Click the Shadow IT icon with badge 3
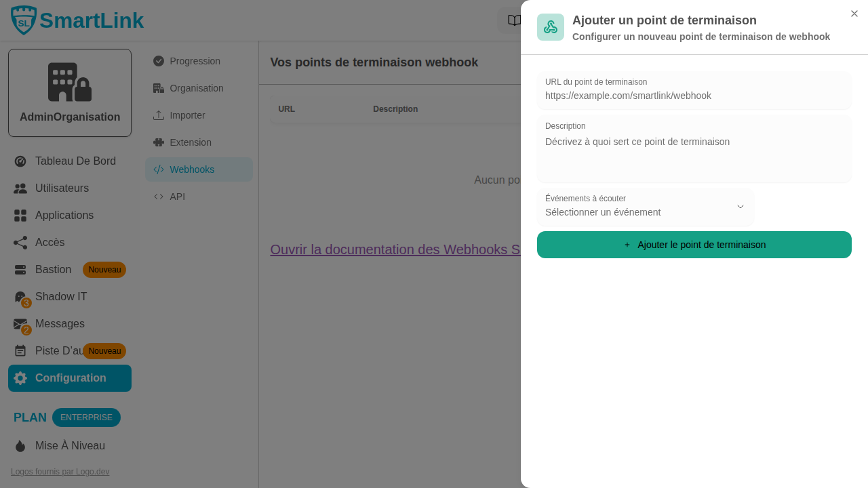This screenshot has height=488, width=868. tap(20, 297)
